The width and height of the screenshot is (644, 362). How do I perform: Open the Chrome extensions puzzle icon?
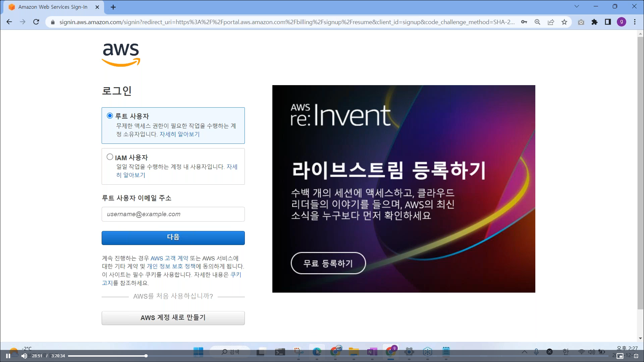point(594,22)
